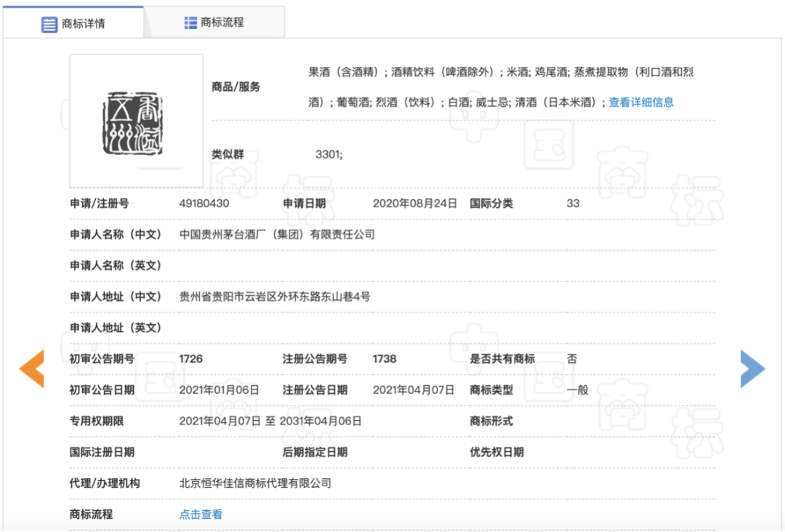The image size is (785, 532).
Task: Select the previous trademark record arrow
Action: (x=31, y=368)
